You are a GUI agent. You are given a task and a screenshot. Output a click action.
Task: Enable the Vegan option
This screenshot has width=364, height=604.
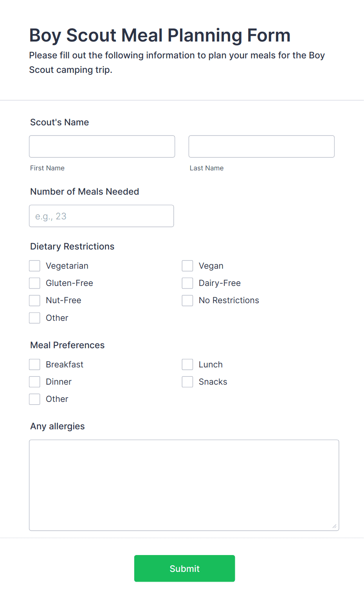pyautogui.click(x=187, y=266)
